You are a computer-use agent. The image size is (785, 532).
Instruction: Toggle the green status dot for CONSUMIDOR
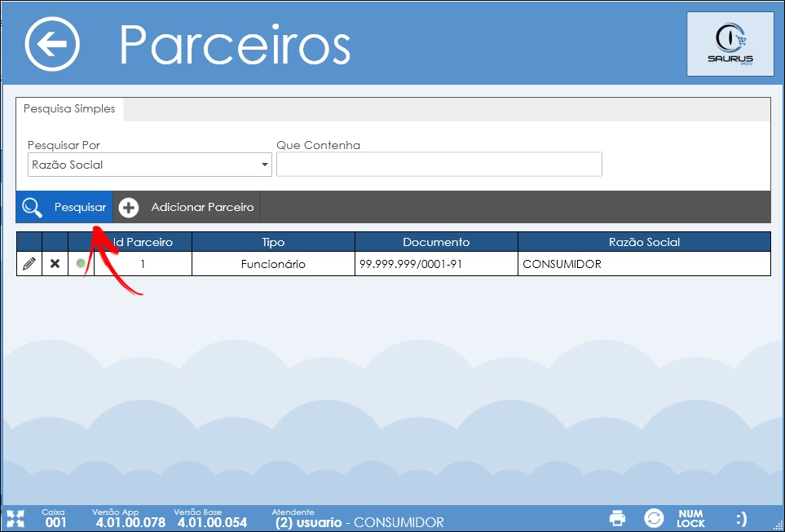(81, 263)
